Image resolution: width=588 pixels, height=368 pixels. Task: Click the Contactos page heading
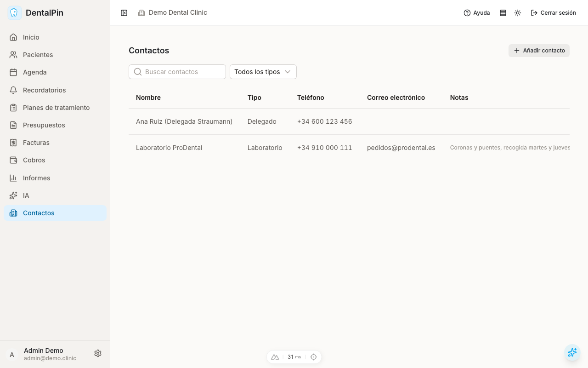click(149, 51)
